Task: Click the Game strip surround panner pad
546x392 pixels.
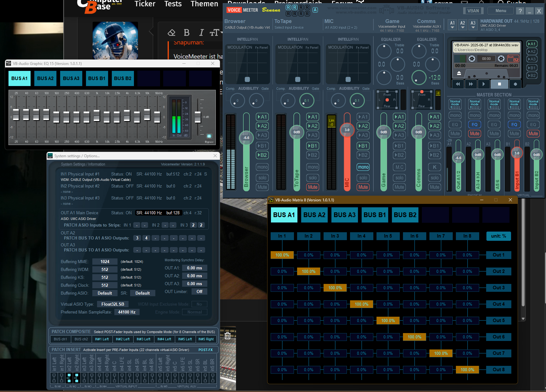Action: pyautogui.click(x=387, y=100)
